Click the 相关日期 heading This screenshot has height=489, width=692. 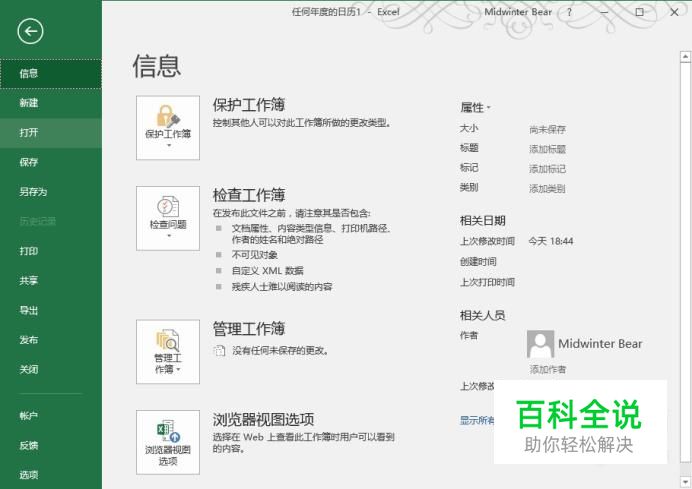[482, 221]
